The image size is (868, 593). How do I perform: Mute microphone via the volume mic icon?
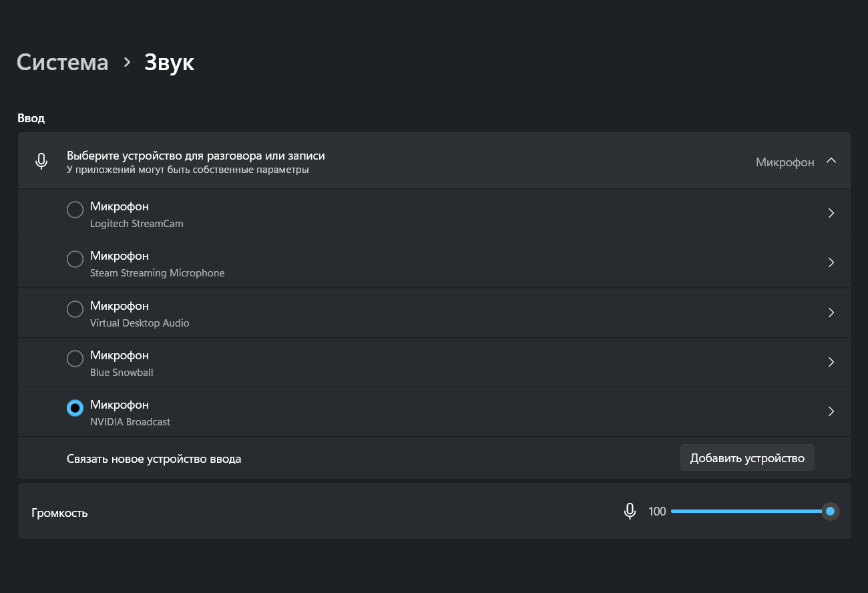(x=629, y=512)
